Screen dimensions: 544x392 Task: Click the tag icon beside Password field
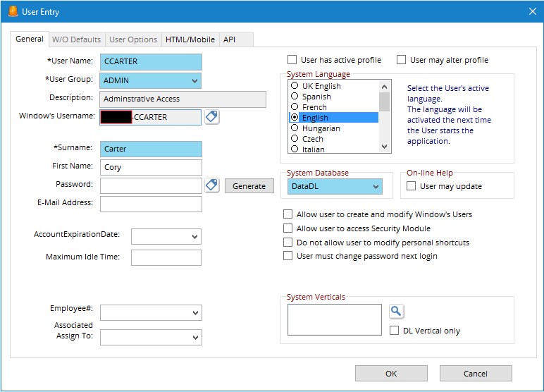click(211, 185)
